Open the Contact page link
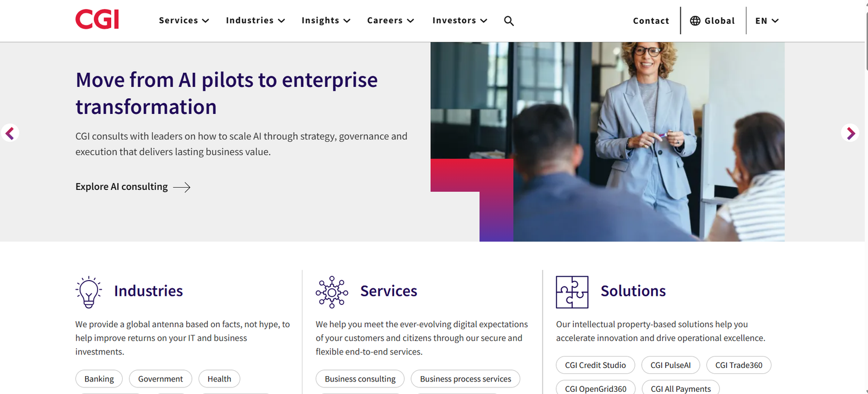This screenshot has width=868, height=394. 651,21
